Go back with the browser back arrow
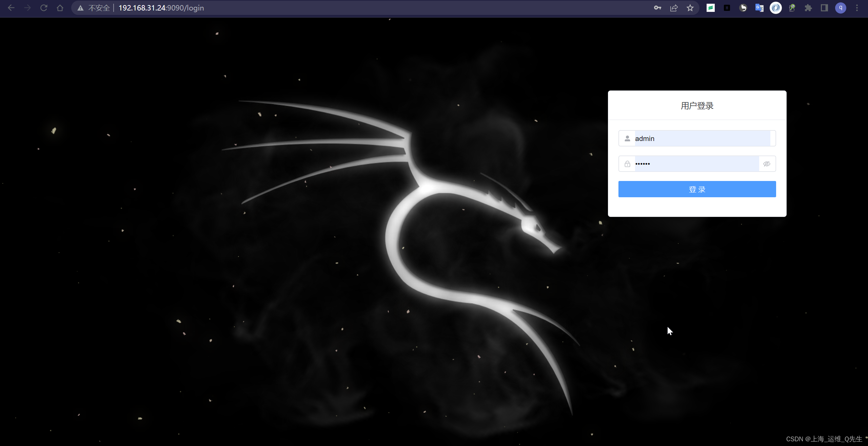Viewport: 868px width, 446px height. [11, 8]
